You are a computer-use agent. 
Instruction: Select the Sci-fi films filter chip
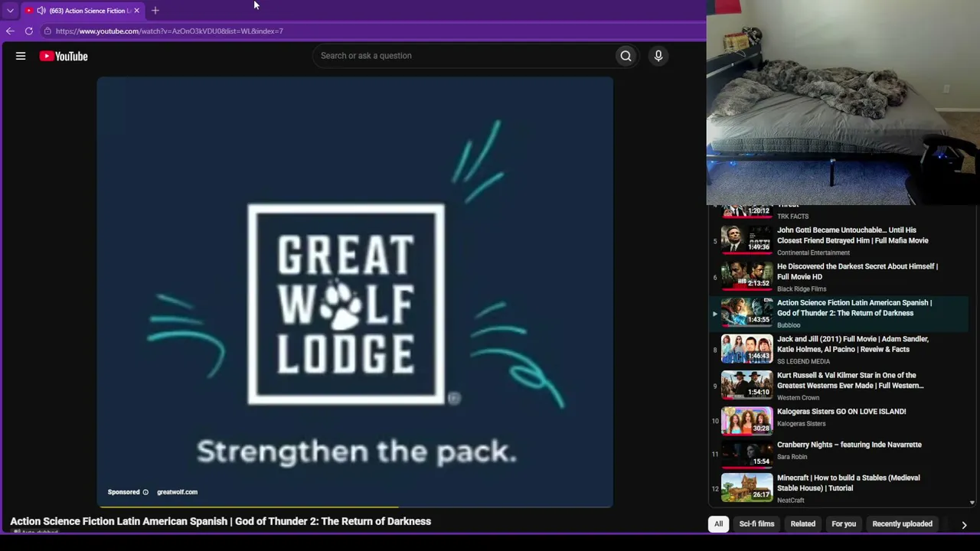point(756,524)
